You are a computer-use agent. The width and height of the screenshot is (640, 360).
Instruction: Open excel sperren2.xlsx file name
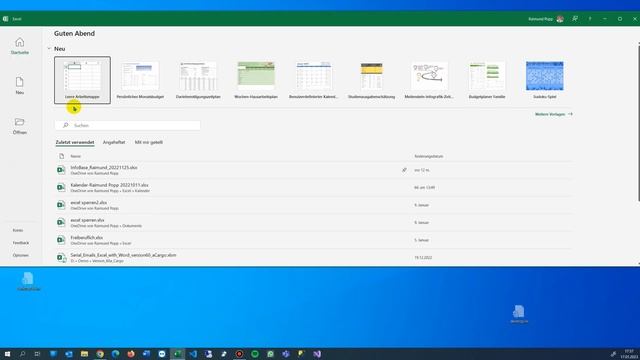pyautogui.click(x=89, y=202)
